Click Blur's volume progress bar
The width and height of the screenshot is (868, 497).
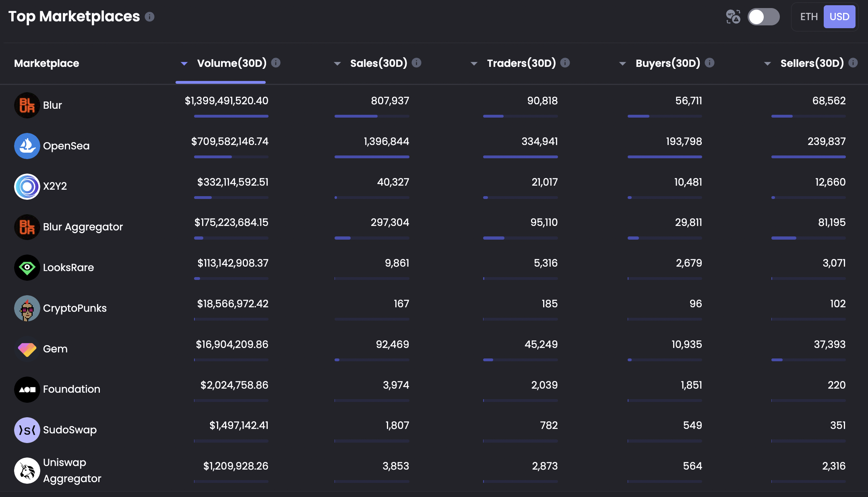tap(231, 116)
